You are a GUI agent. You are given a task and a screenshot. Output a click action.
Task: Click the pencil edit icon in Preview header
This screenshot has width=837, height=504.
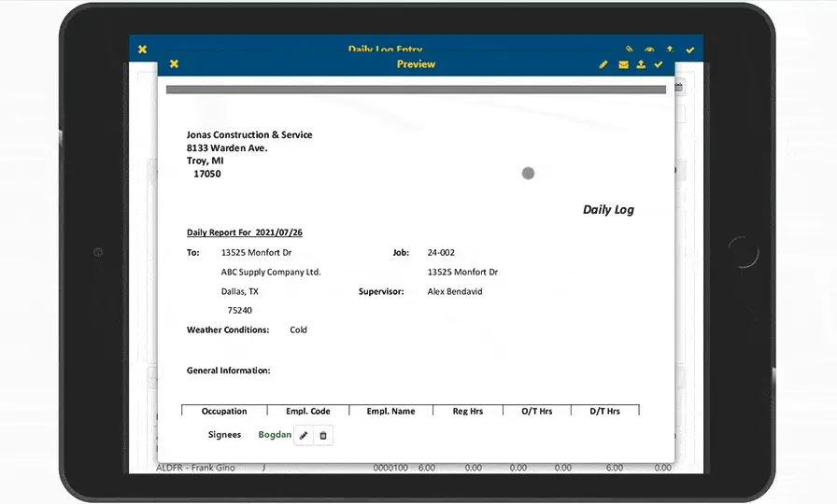pos(603,64)
